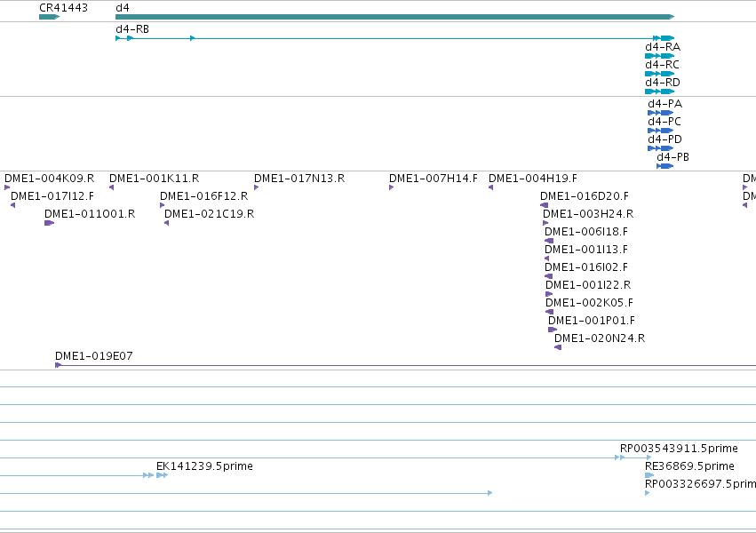
Task: Click the DME1-017N13.R label text
Action: [299, 179]
